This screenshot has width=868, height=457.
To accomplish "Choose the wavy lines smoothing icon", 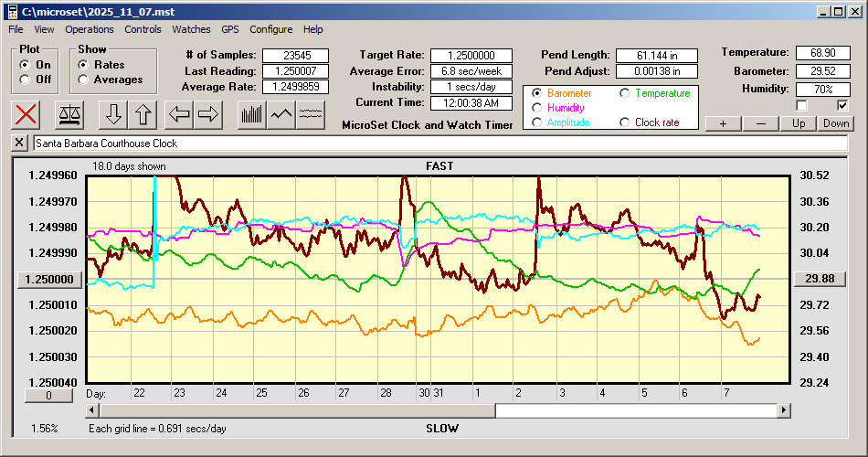I will [x=311, y=114].
